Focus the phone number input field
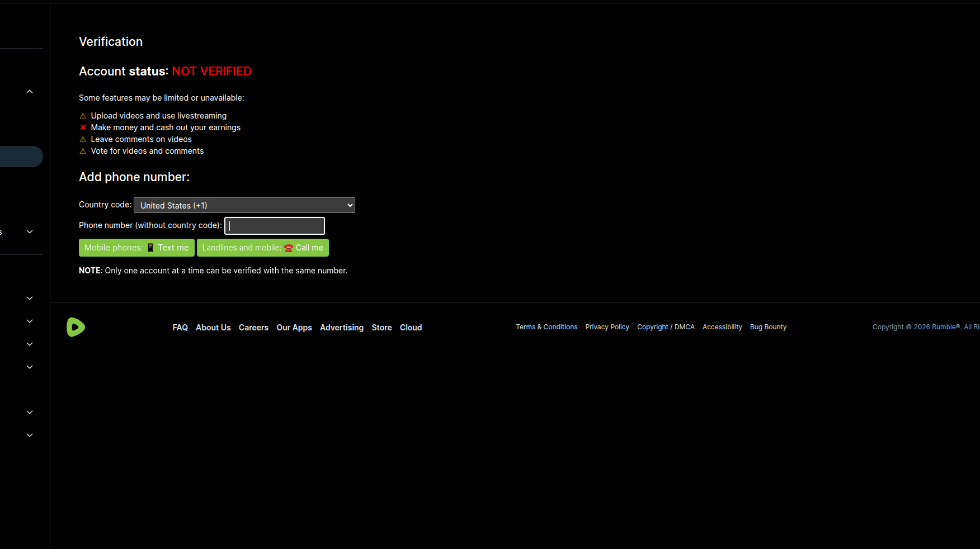This screenshot has width=980, height=549. 275,226
